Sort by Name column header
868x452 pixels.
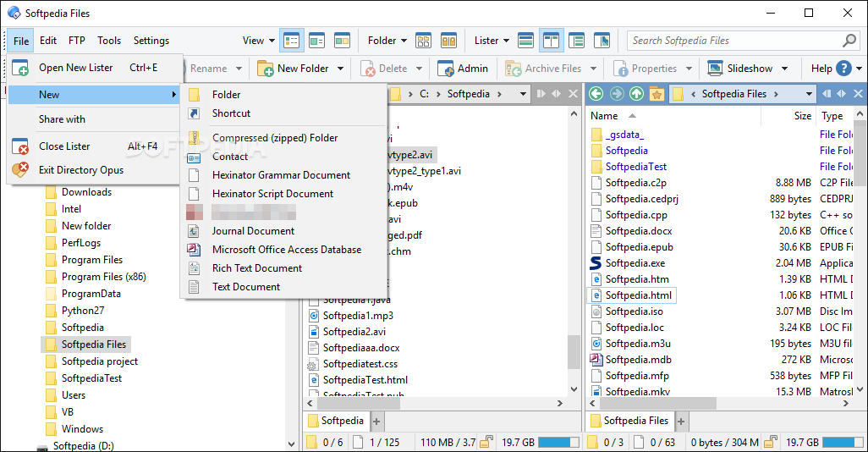[604, 116]
